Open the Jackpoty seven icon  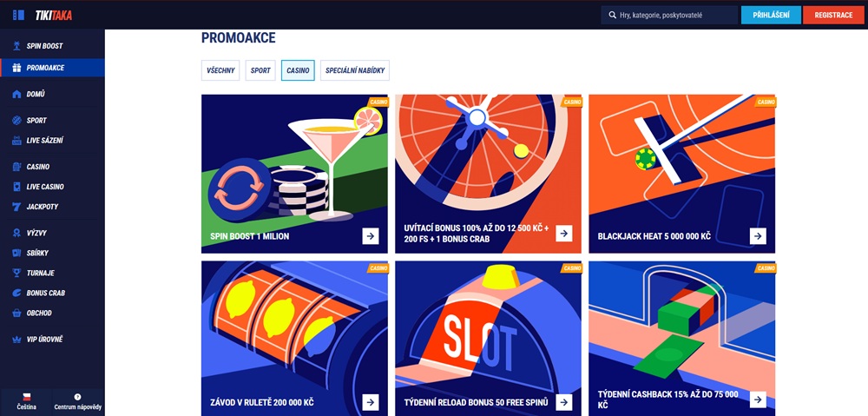click(x=16, y=207)
